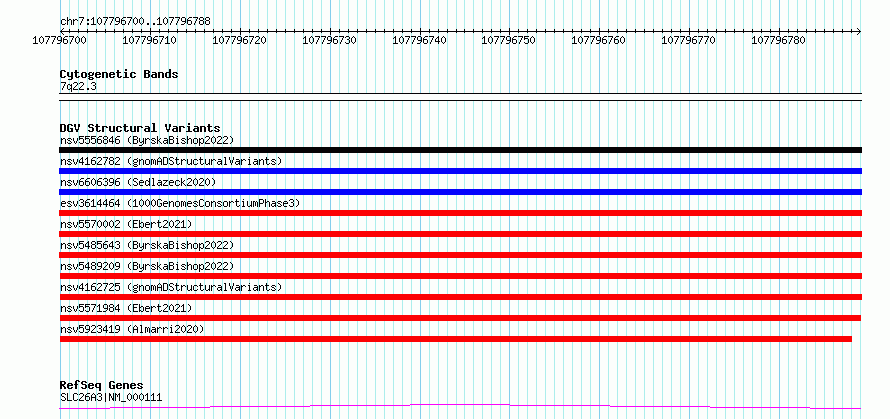This screenshot has width=890, height=419.
Task: Open nsv6606396 (Sedlazeck2020) label
Action: click(x=138, y=182)
